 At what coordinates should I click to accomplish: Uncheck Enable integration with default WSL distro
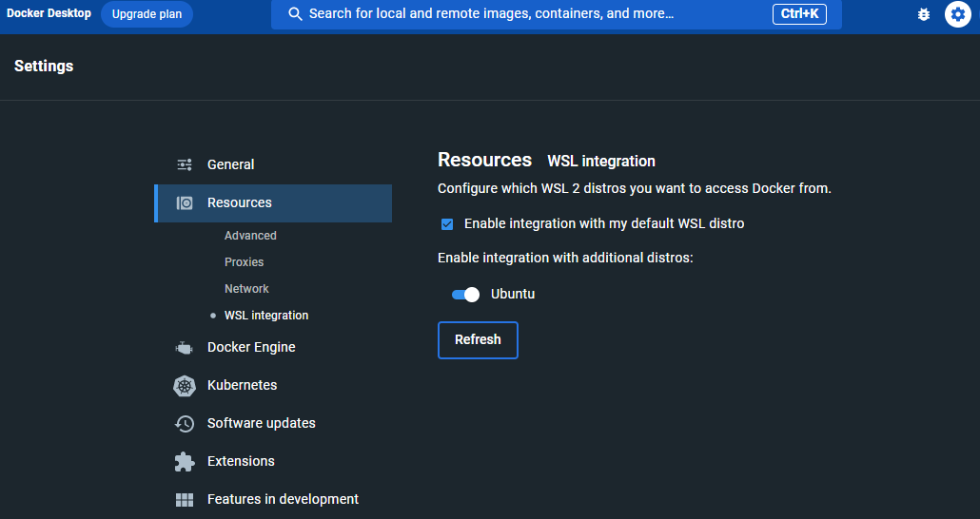[447, 224]
